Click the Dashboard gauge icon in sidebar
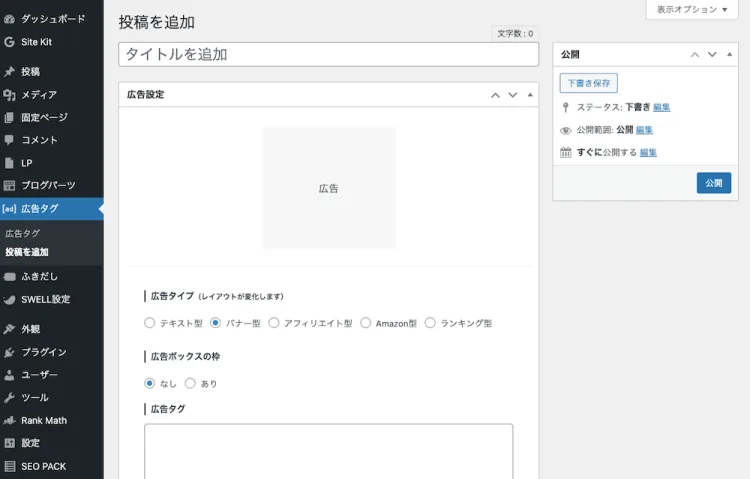 (9, 19)
